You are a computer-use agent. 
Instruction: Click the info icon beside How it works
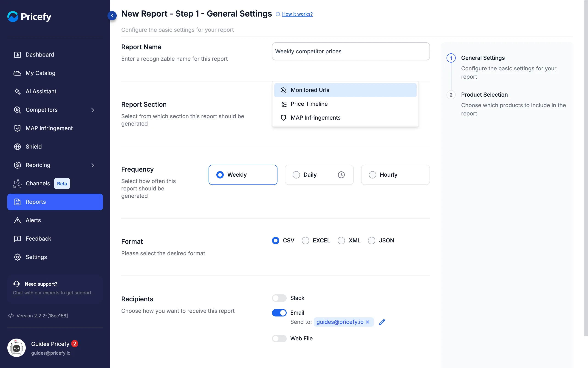(x=278, y=14)
